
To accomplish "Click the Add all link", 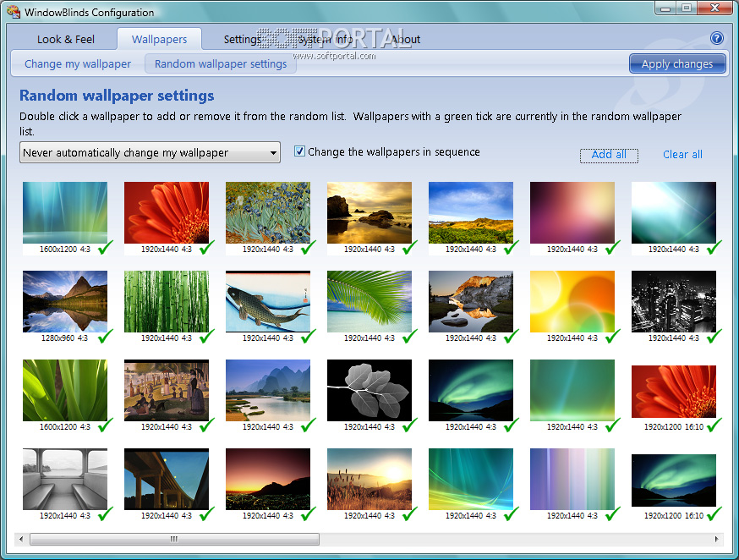I will tap(609, 155).
